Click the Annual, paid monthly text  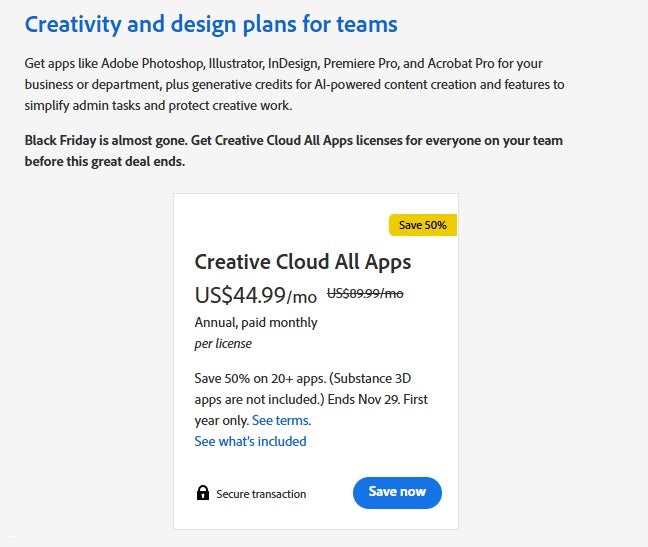[x=256, y=322]
